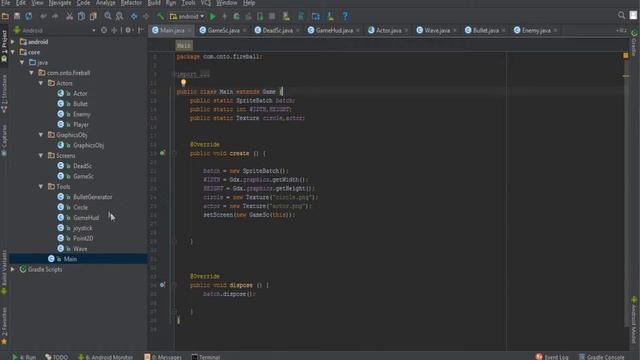Open the SDK Manager icon
The width and height of the screenshot is (640, 360).
click(330, 16)
